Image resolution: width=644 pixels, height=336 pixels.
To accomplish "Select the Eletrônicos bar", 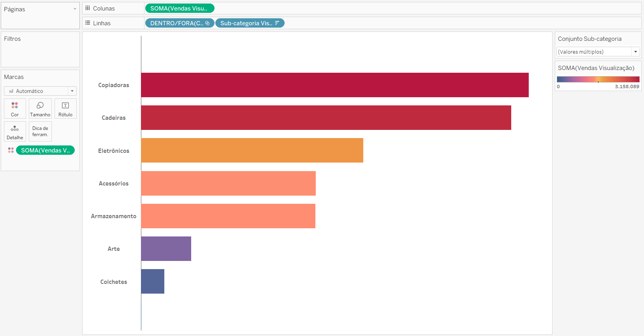I will coord(252,150).
